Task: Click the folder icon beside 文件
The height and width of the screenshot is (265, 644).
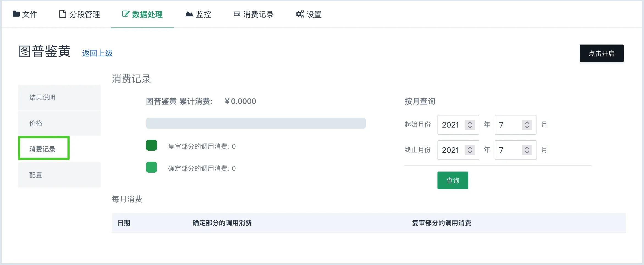Action: click(x=16, y=14)
